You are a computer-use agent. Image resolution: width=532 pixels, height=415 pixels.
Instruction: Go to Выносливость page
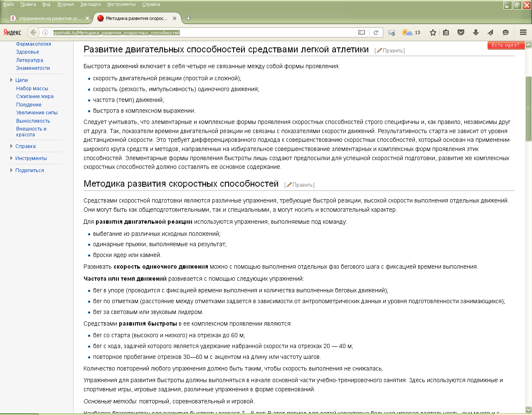pyautogui.click(x=33, y=121)
